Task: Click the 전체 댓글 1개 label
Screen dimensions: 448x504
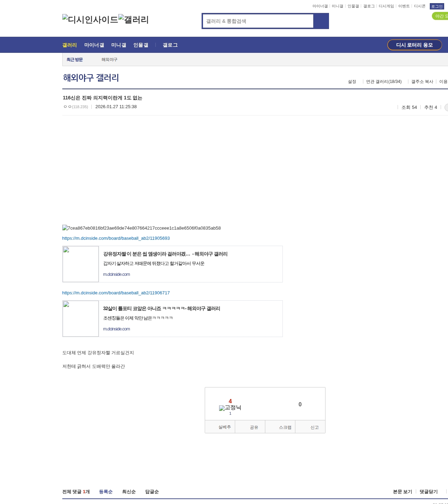Action: 76,492
